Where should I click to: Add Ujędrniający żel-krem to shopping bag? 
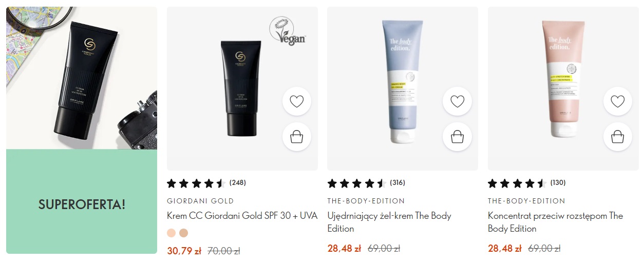tap(457, 137)
